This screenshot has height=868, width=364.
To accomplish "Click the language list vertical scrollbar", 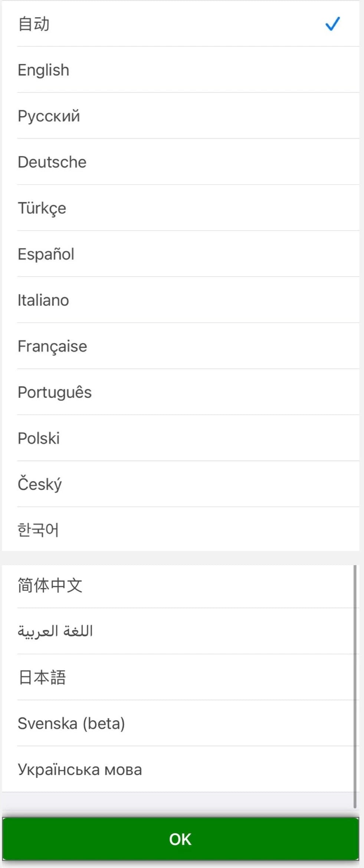I will click(355, 687).
